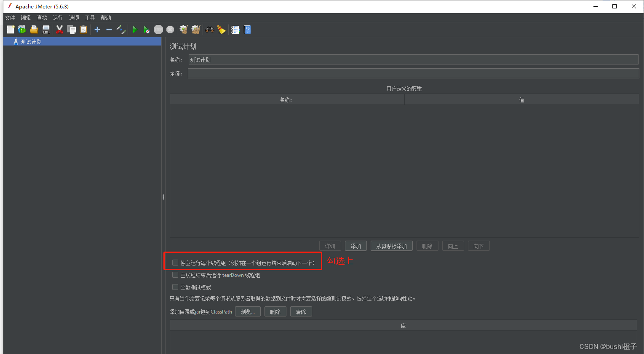This screenshot has width=644, height=354.
Task: Shut down test with the grey X icon
Action: [x=170, y=29]
